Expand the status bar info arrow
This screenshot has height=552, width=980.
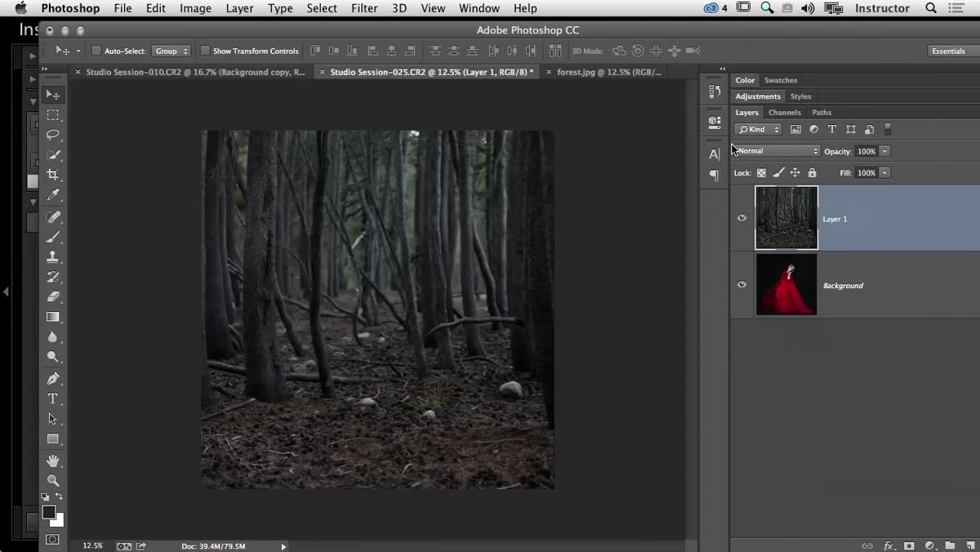point(283,546)
